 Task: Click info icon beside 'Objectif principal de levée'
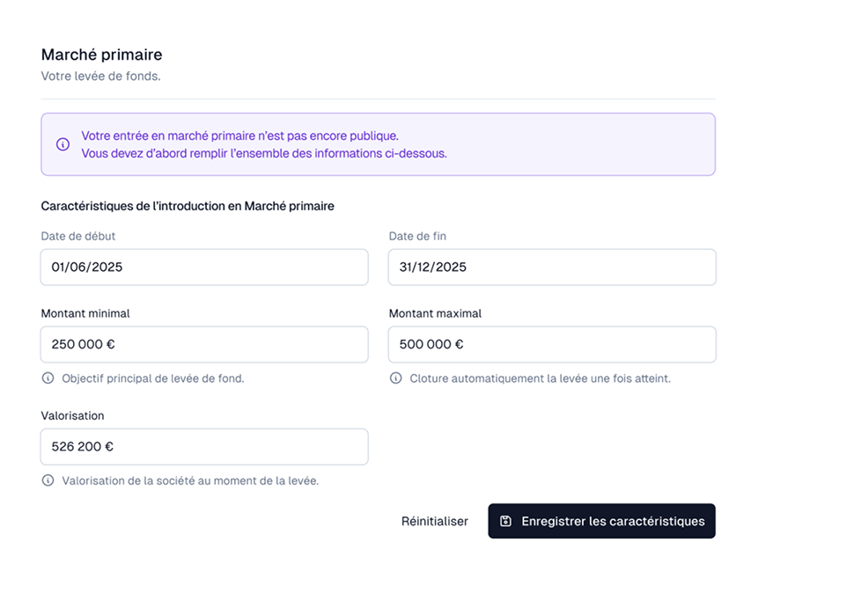click(48, 378)
